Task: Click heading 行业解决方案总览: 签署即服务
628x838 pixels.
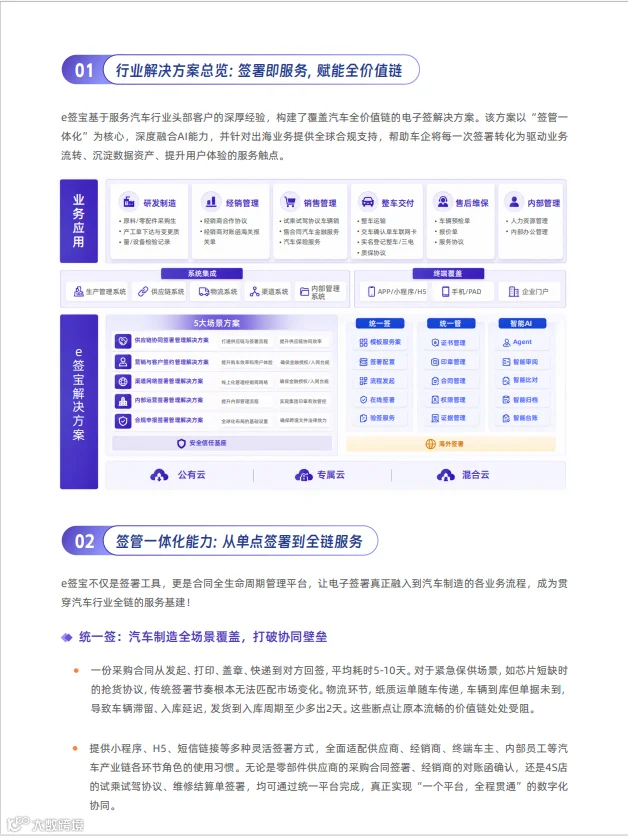Action: click(x=259, y=70)
